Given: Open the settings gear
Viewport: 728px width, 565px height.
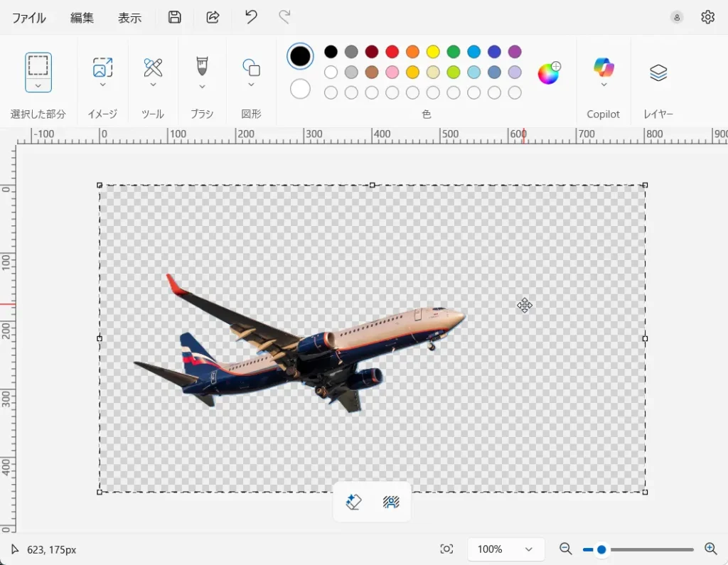Looking at the screenshot, I should [x=707, y=18].
